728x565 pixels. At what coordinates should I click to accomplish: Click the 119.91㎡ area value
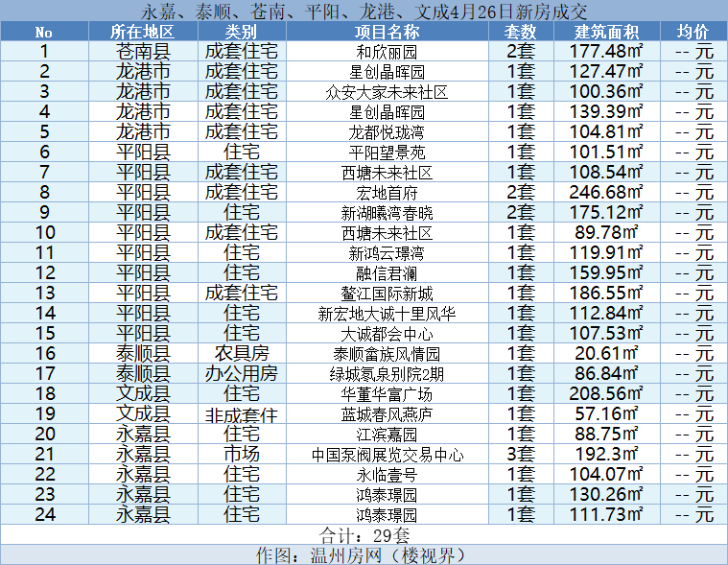tap(606, 252)
